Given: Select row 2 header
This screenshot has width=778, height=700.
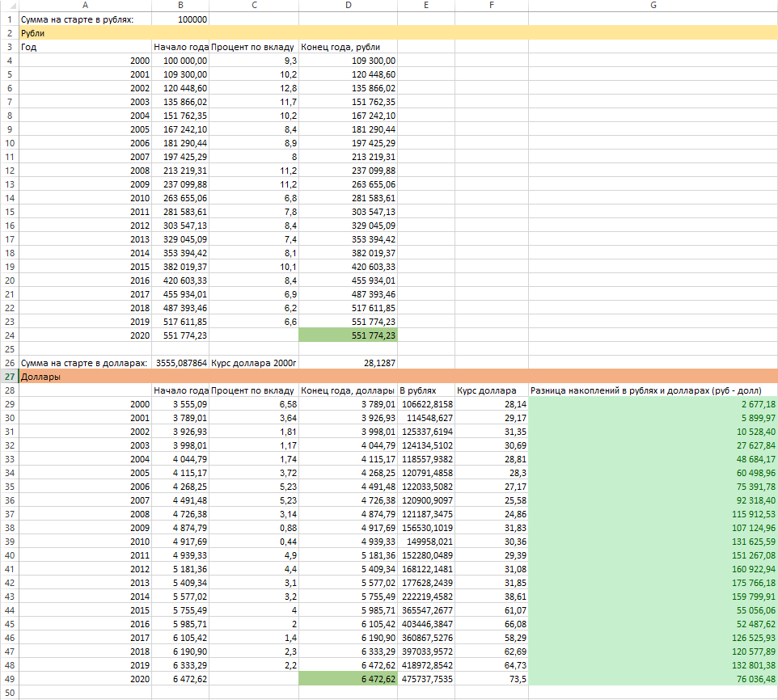Looking at the screenshot, I should click(x=10, y=33).
